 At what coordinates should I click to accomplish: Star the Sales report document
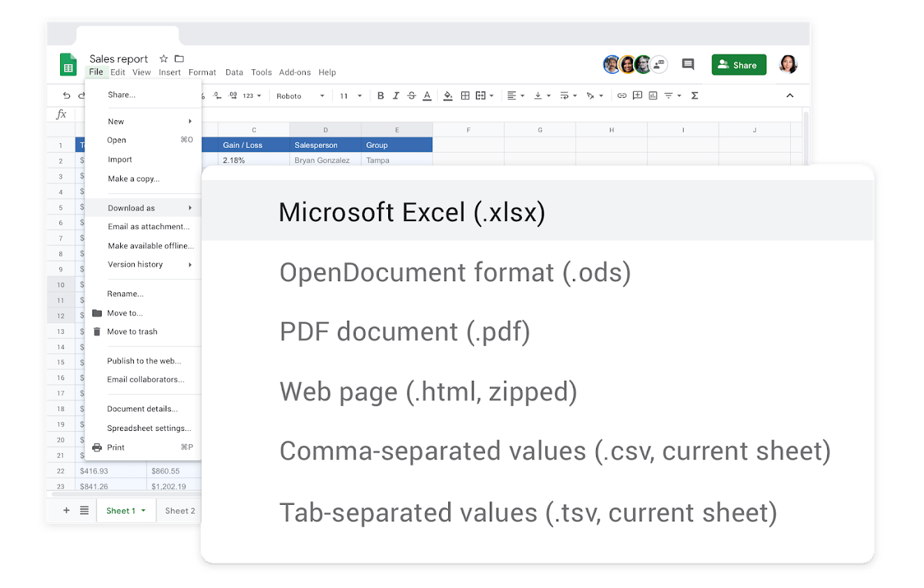tap(164, 59)
